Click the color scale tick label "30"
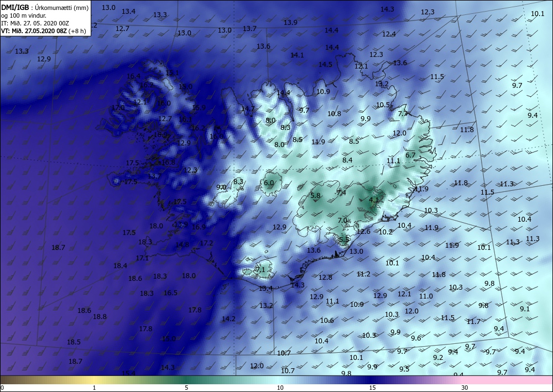 (x=465, y=388)
